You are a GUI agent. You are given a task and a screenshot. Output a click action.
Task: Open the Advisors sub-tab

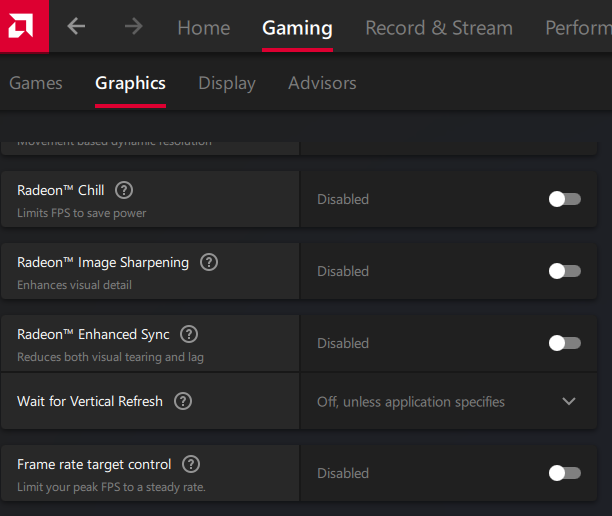pyautogui.click(x=322, y=83)
